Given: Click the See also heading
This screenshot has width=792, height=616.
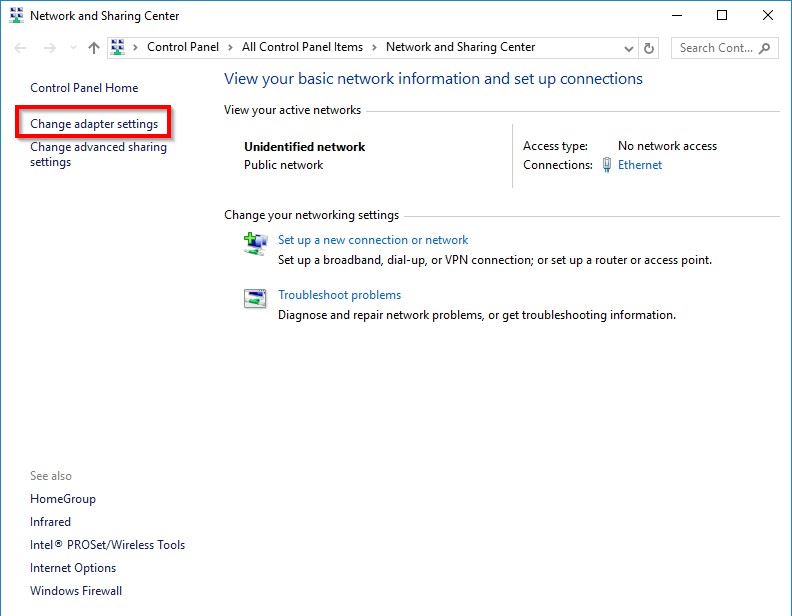Looking at the screenshot, I should 51,476.
